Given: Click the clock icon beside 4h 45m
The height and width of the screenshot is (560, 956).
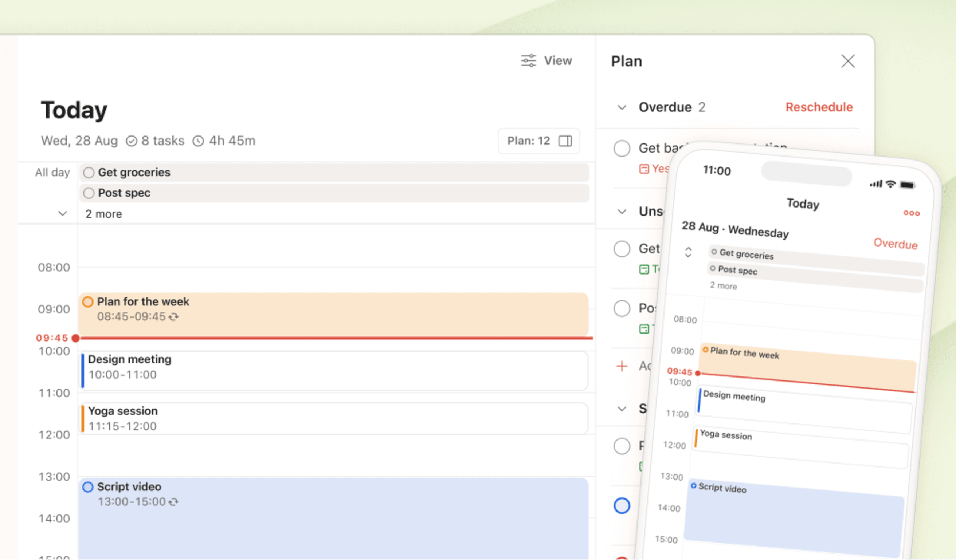Looking at the screenshot, I should pos(199,141).
